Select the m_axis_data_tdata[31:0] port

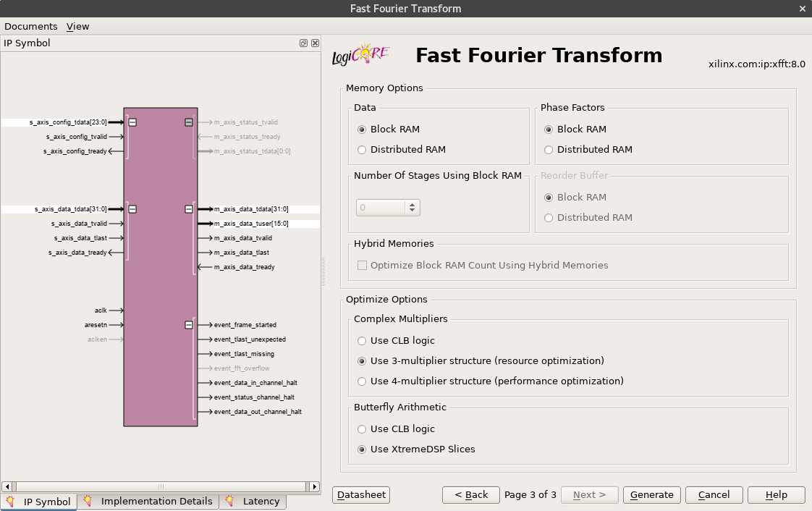tap(251, 209)
